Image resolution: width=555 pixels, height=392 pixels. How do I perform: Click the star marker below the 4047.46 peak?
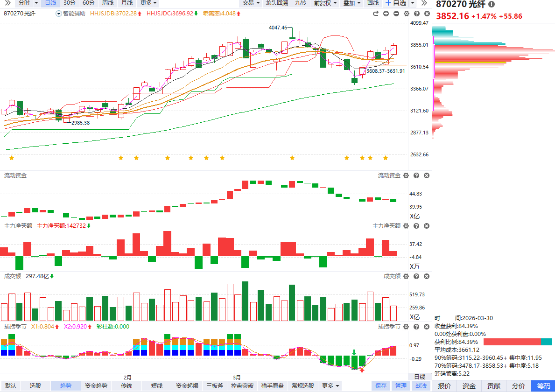(292, 158)
